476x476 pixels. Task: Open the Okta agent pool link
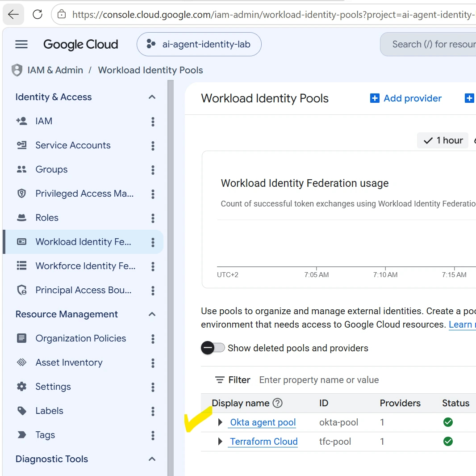pos(263,422)
